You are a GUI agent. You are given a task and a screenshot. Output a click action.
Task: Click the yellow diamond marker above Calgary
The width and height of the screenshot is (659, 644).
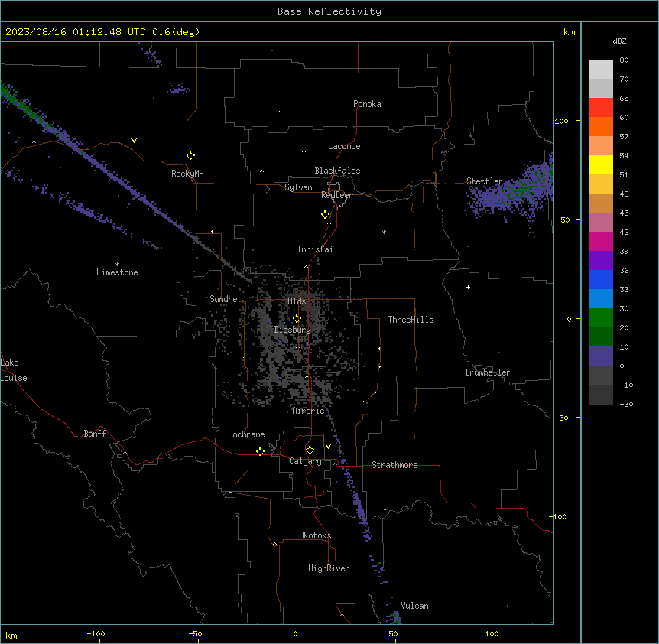click(310, 450)
